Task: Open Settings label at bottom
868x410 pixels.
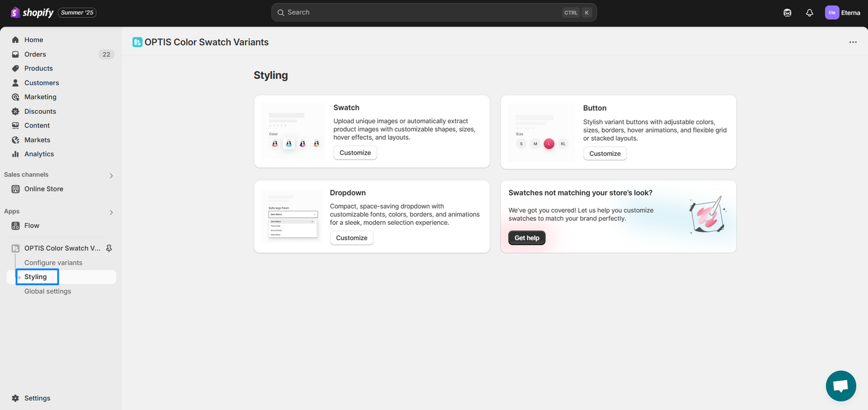Action: coord(37,398)
